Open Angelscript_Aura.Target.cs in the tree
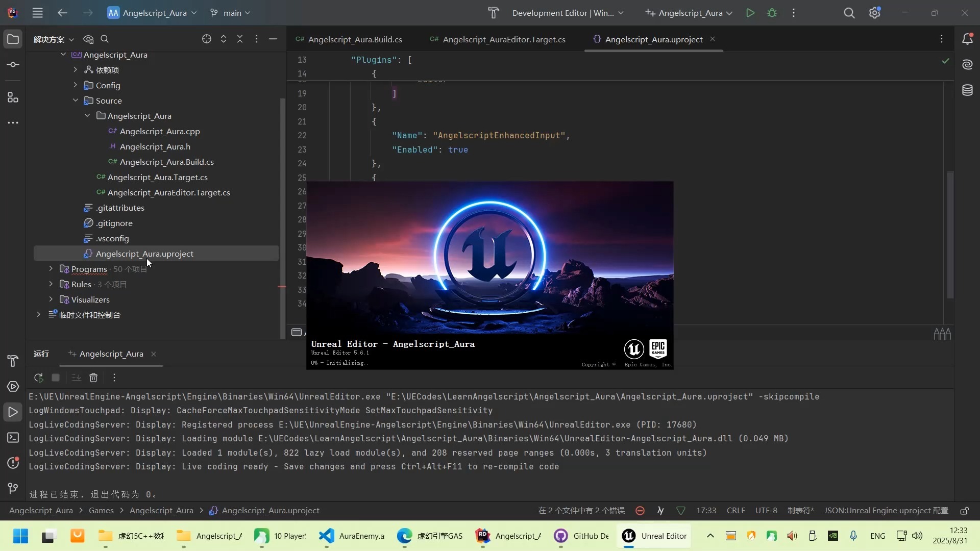 (157, 177)
